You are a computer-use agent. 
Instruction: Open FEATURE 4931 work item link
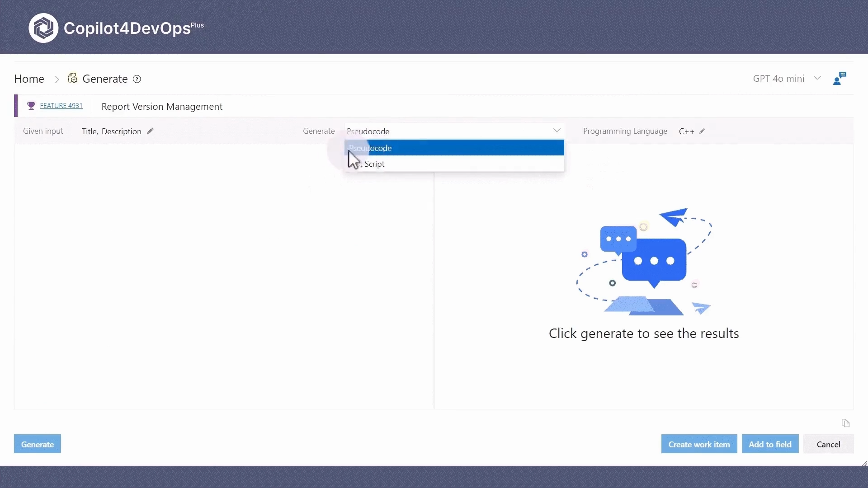pyautogui.click(x=61, y=105)
